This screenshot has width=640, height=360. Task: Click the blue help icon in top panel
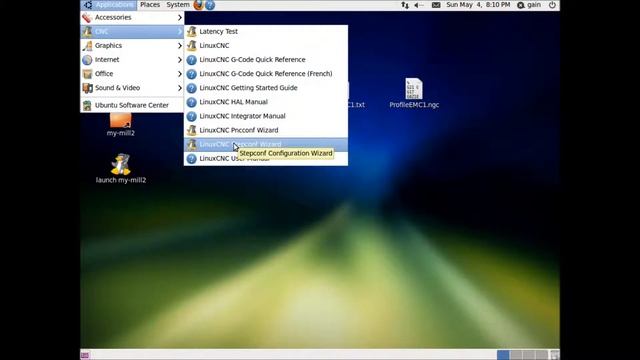click(x=210, y=5)
